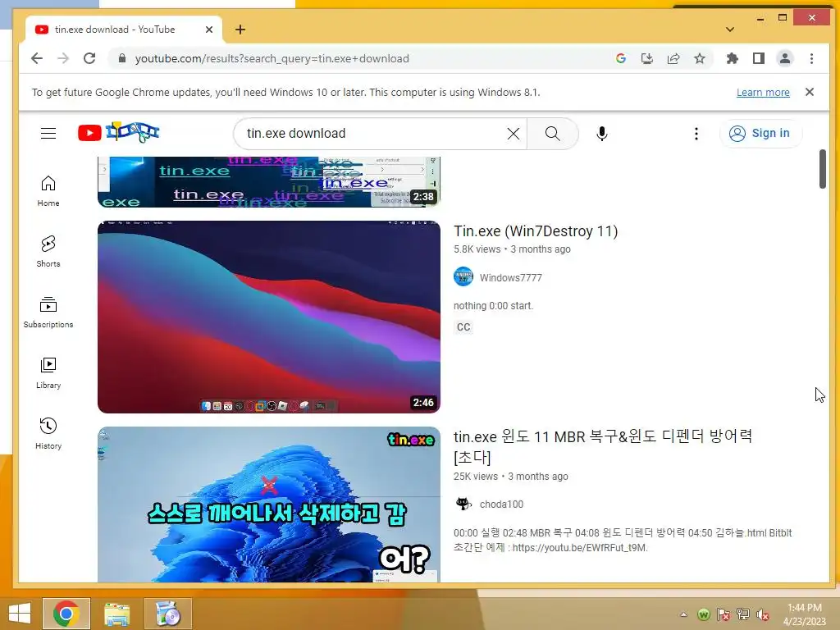840x630 pixels.
Task: Open the YouTube hamburger guide menu
Action: [48, 133]
